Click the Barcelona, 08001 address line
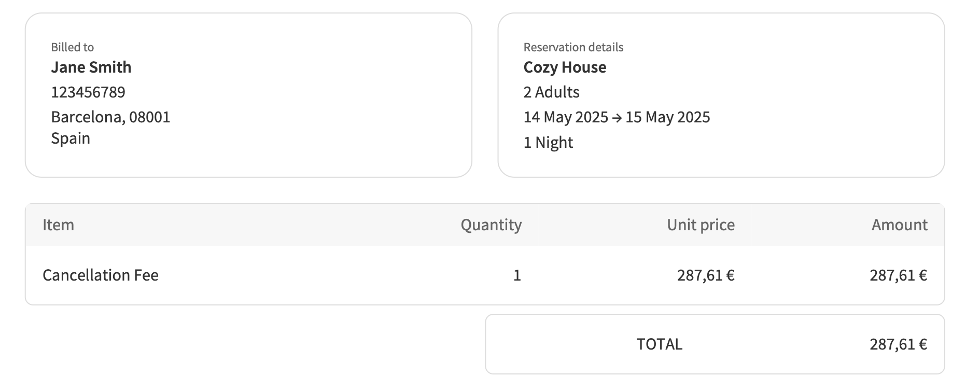The width and height of the screenshot is (980, 390). coord(110,117)
